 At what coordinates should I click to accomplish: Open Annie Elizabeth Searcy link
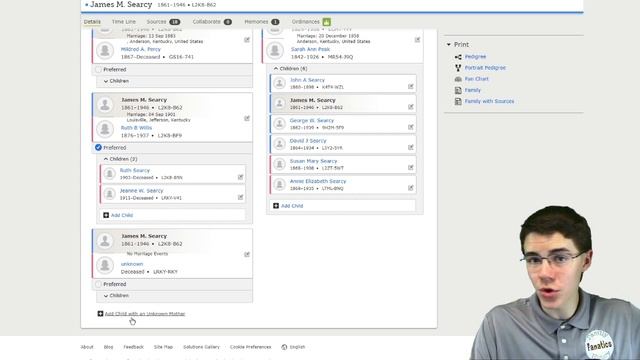tap(318, 181)
